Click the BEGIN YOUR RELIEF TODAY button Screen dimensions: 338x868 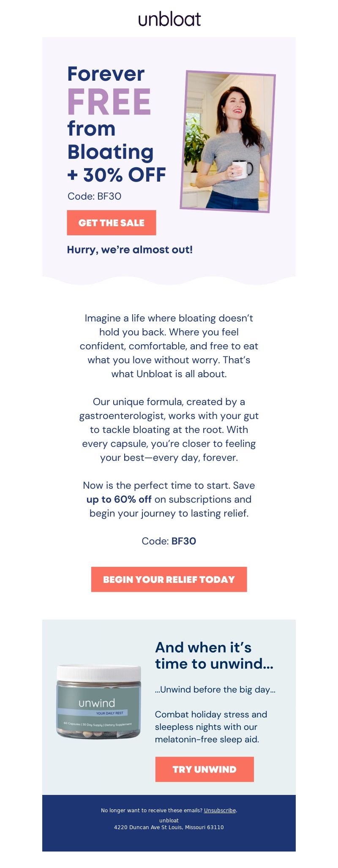coord(169,579)
